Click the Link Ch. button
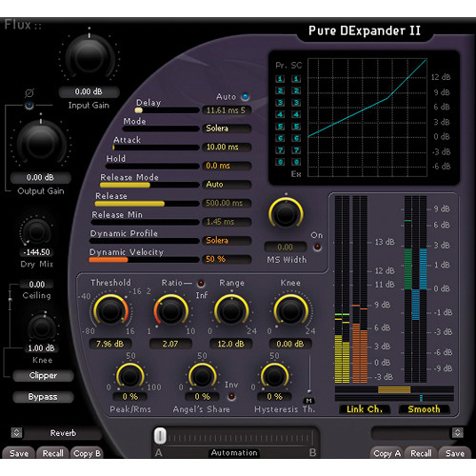 365,409
